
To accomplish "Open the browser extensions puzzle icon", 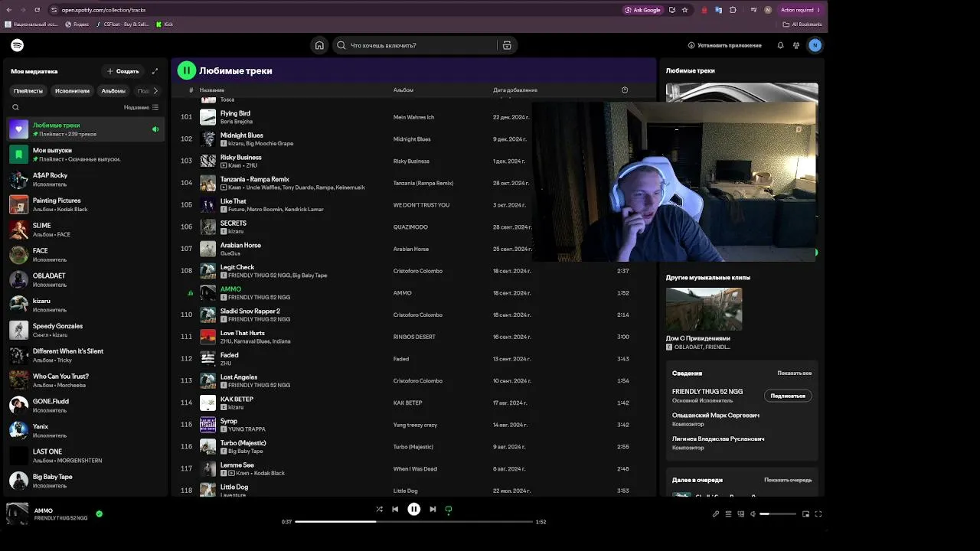I will [733, 10].
